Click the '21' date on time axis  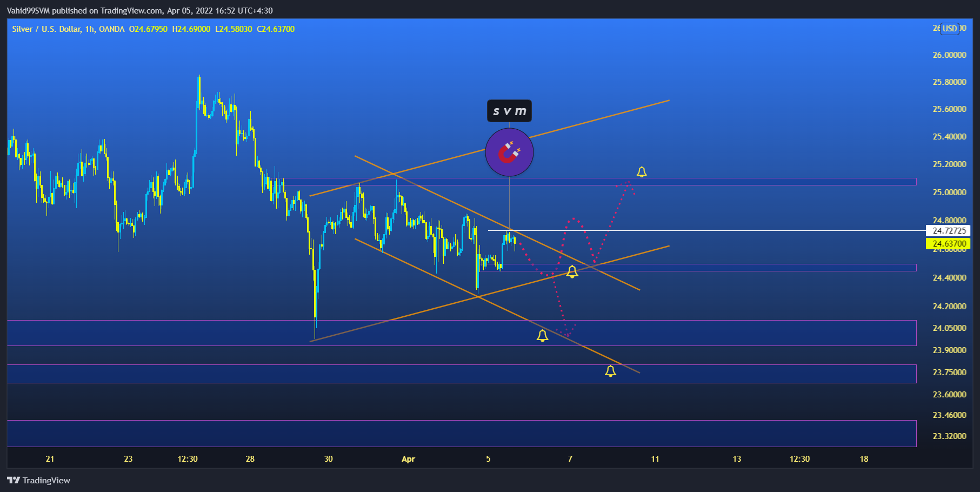click(50, 459)
